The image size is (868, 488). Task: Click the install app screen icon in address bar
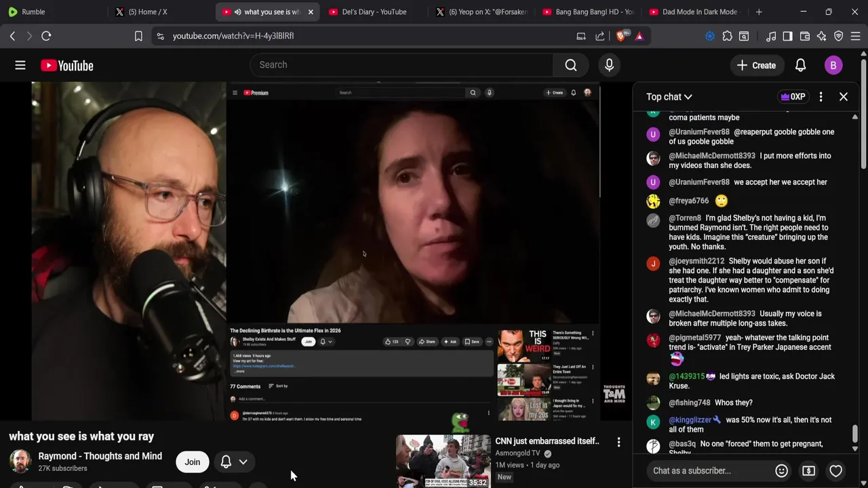tap(581, 36)
